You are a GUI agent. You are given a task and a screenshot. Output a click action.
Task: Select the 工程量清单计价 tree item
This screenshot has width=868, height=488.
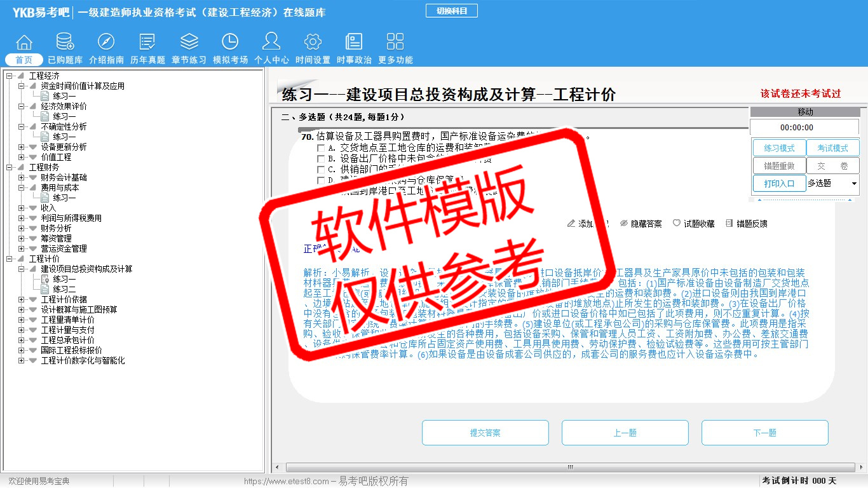68,320
